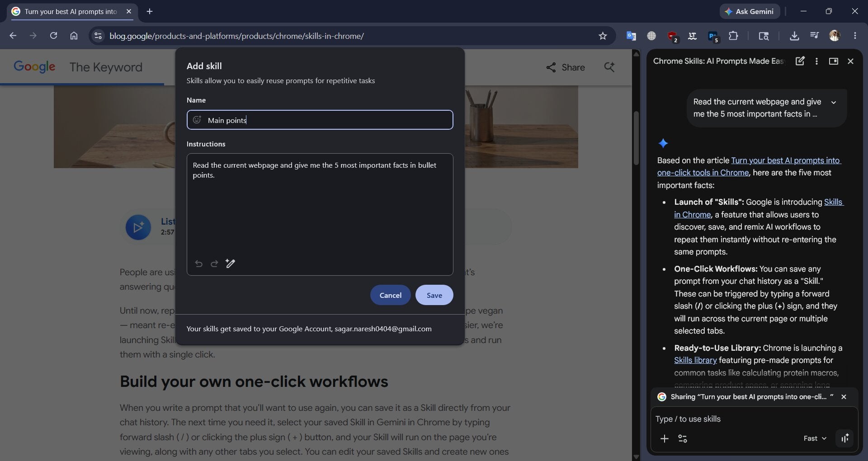View site information icon in address bar
Viewport: 868px width, 461px height.
click(98, 36)
